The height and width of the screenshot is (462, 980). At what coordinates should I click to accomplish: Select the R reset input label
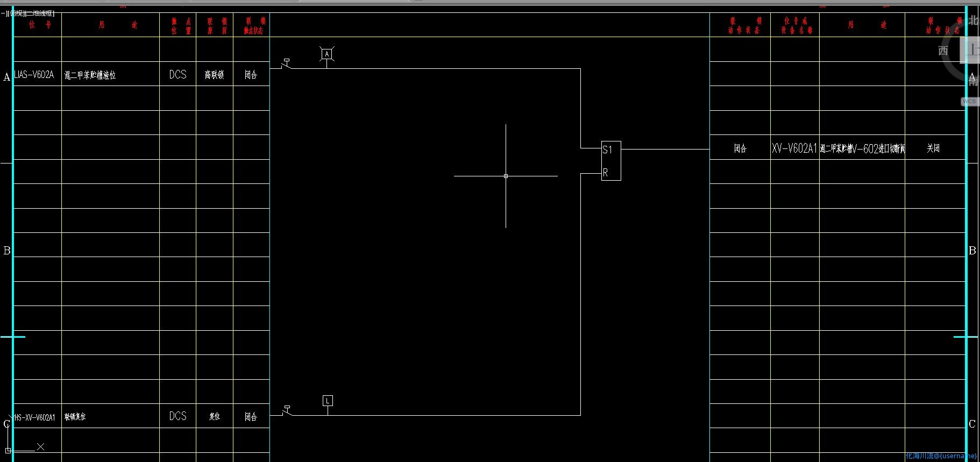[605, 173]
